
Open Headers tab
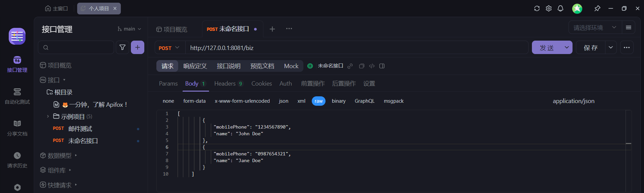tap(228, 84)
